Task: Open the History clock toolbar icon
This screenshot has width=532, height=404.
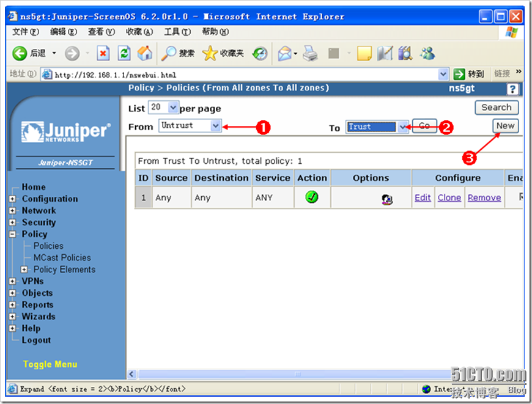Action: click(260, 53)
